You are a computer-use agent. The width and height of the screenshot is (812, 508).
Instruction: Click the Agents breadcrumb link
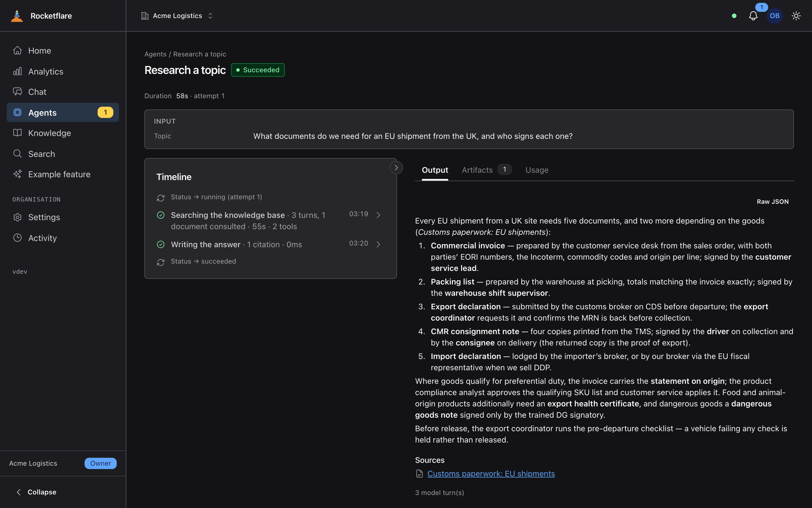[x=155, y=54]
